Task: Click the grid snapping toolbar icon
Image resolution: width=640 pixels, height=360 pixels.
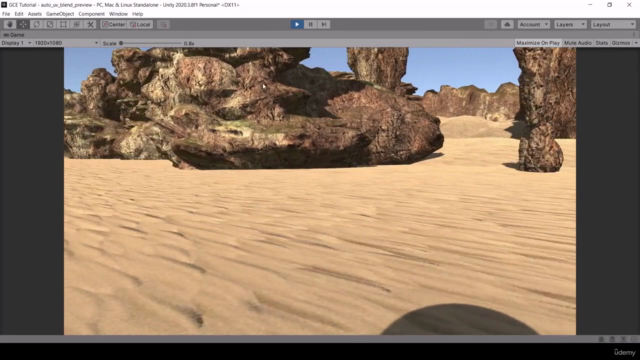Action: point(163,24)
